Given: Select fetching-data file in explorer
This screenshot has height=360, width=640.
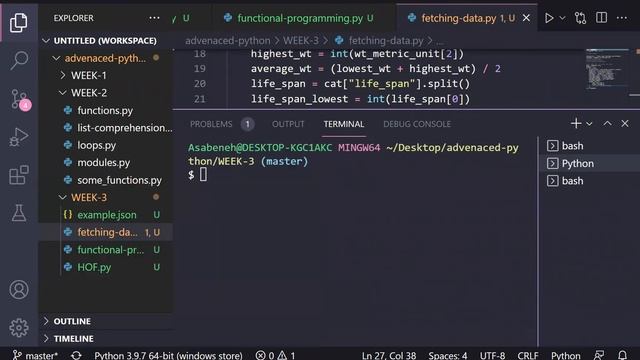Looking at the screenshot, I should click(x=107, y=232).
